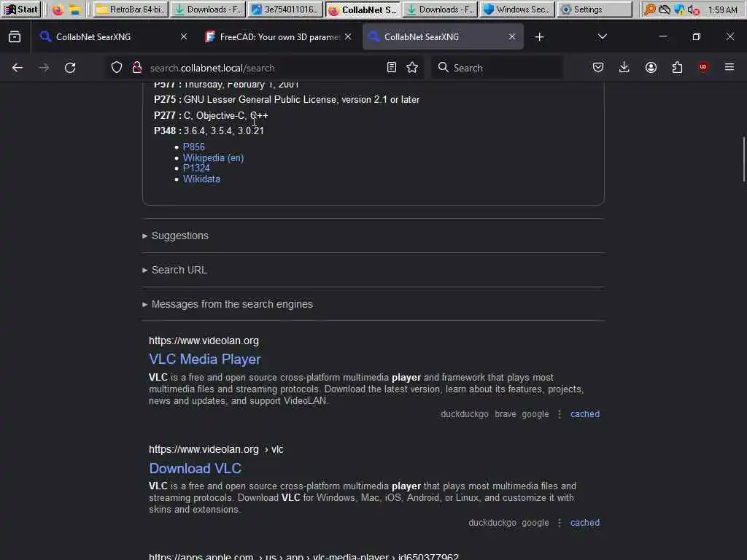Open cached copy of VLC Media Player
The height and width of the screenshot is (560, 747).
pos(585,414)
